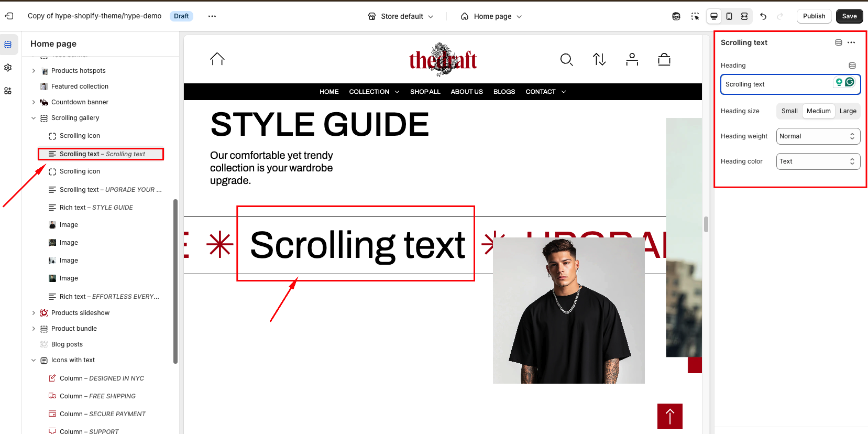This screenshot has width=868, height=434.
Task: Open the Heading weight dropdown
Action: coord(818,136)
